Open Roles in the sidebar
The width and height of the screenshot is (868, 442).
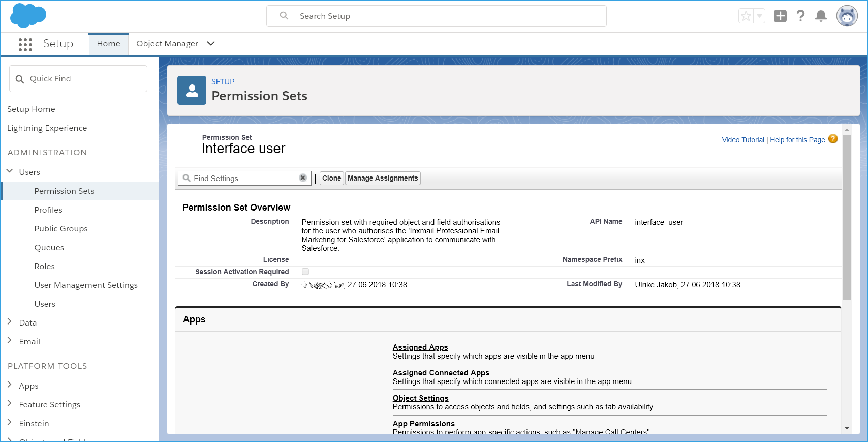(x=45, y=266)
